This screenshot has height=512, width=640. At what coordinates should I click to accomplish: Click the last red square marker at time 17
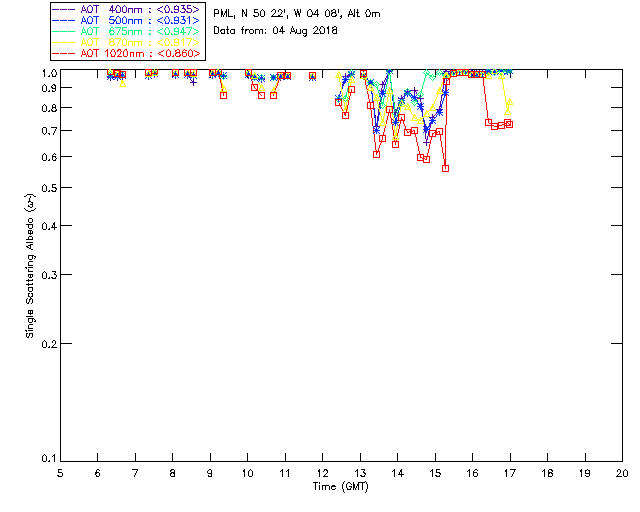pyautogui.click(x=509, y=124)
